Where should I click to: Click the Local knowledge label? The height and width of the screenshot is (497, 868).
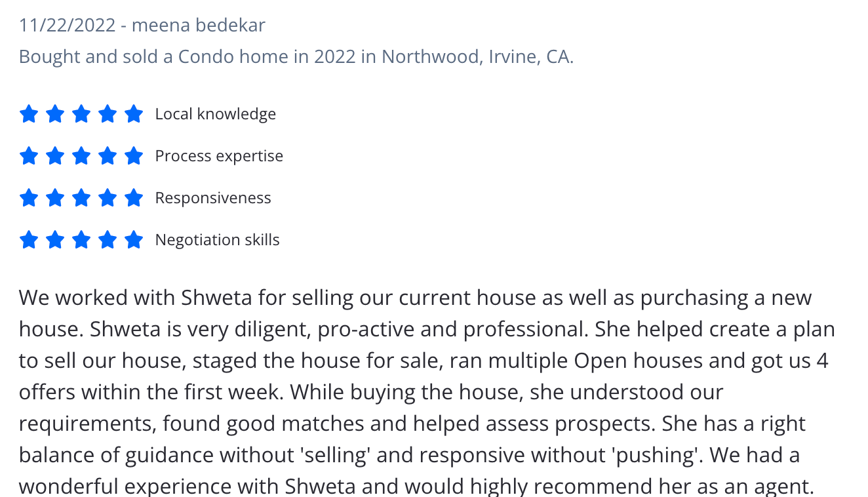(216, 114)
